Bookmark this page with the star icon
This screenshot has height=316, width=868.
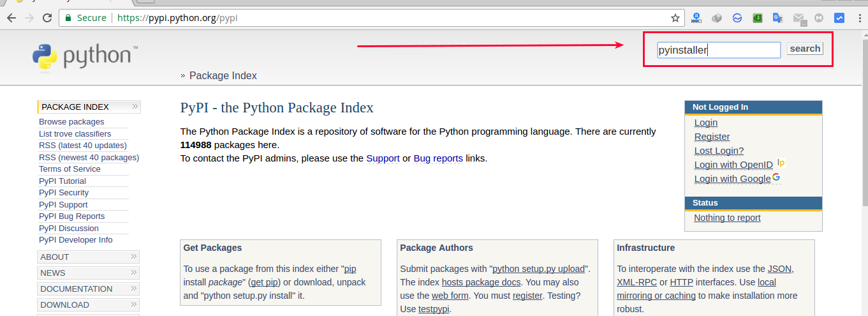click(x=675, y=18)
